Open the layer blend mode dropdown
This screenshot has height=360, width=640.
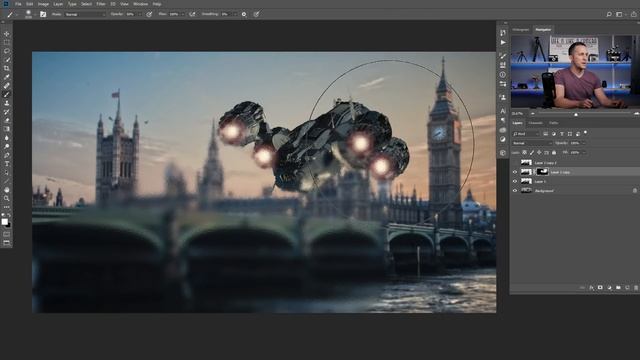(532, 143)
